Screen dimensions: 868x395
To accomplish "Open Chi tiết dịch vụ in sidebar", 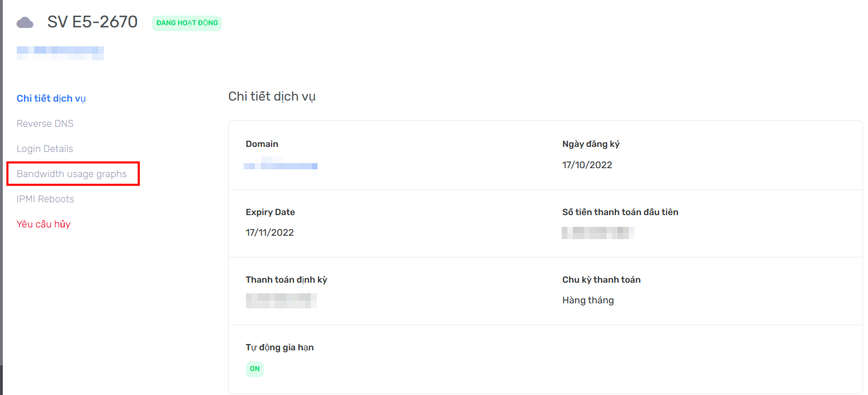I will pyautogui.click(x=51, y=98).
